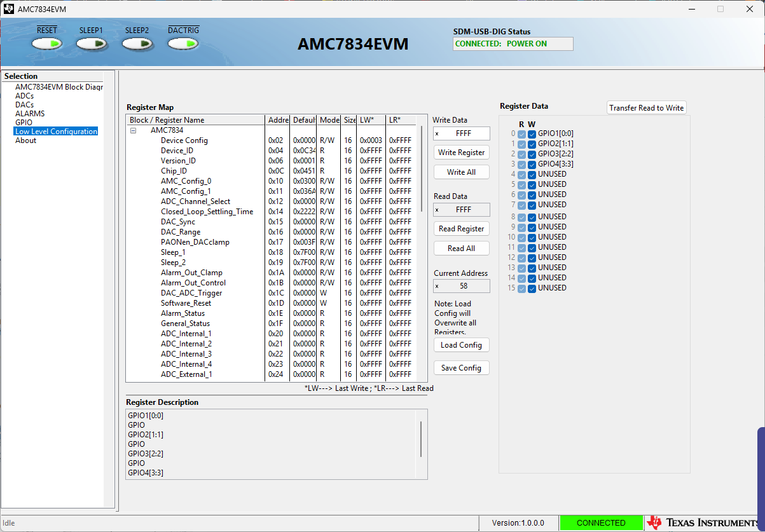Toggle W checkbox for GPIO2[1:1]
This screenshot has height=532, width=765.
[532, 144]
